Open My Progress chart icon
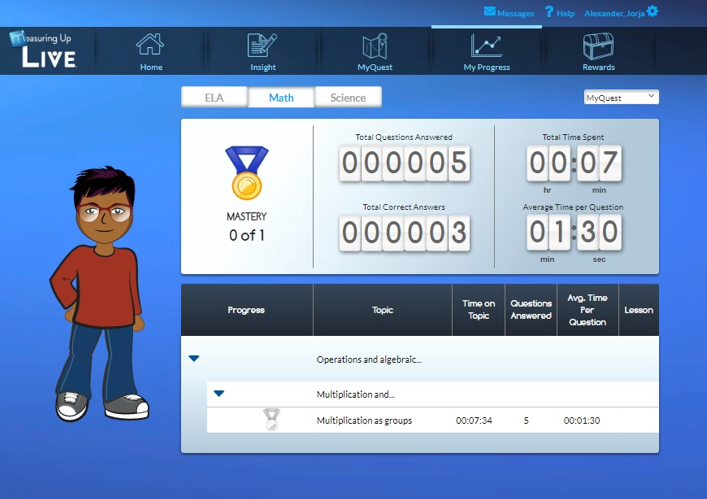Screen dimensions: 707x499 coord(486,46)
